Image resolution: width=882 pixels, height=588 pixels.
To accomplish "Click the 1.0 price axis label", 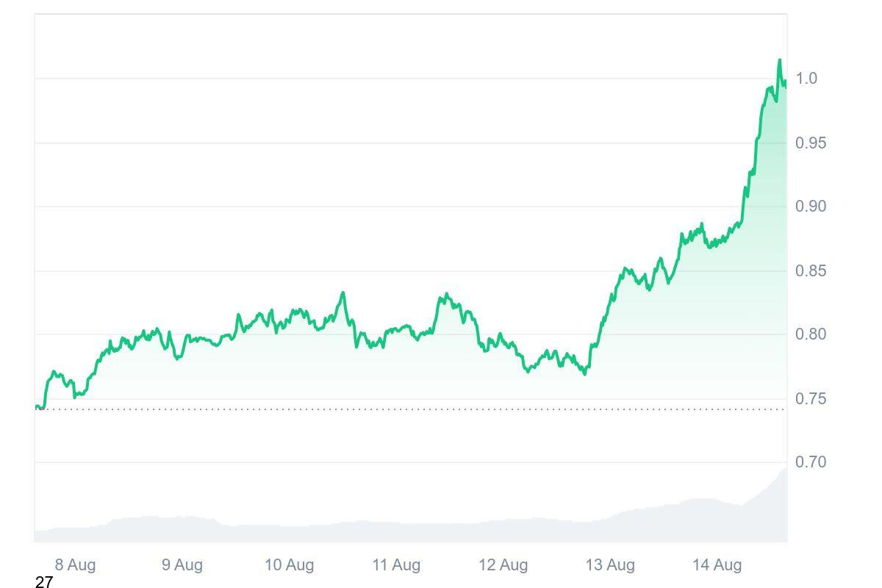I will pos(806,79).
